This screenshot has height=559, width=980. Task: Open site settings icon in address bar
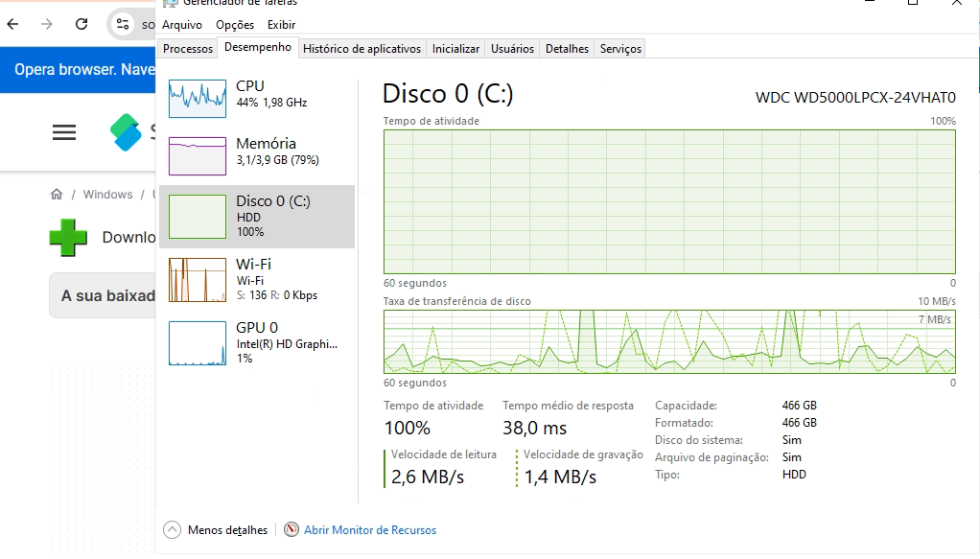tap(123, 24)
